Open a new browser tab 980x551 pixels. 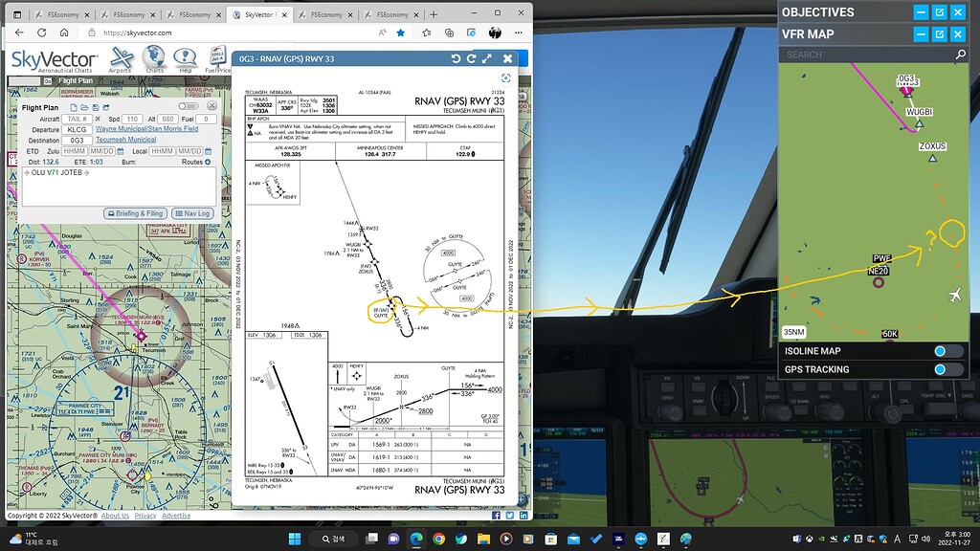434,14
